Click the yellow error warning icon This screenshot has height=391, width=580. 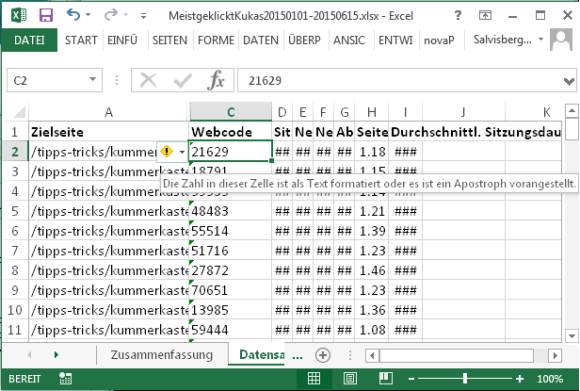pyautogui.click(x=166, y=152)
